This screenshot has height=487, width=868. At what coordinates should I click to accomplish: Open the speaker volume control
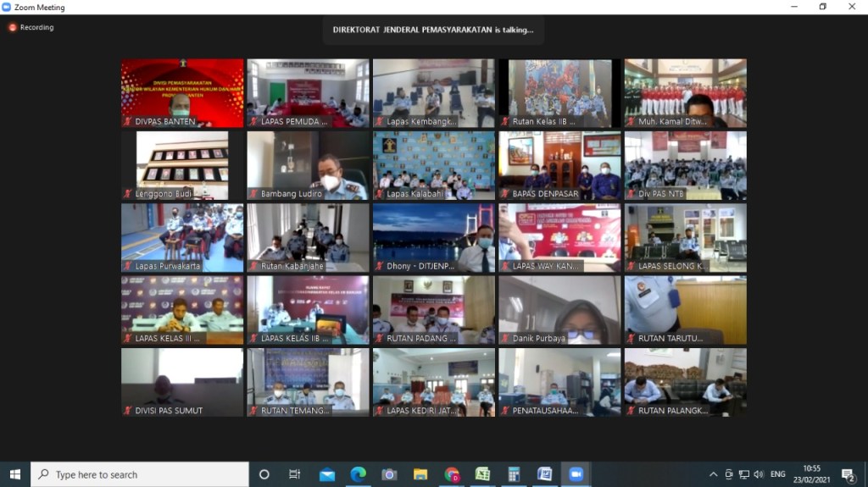pyautogui.click(x=758, y=474)
